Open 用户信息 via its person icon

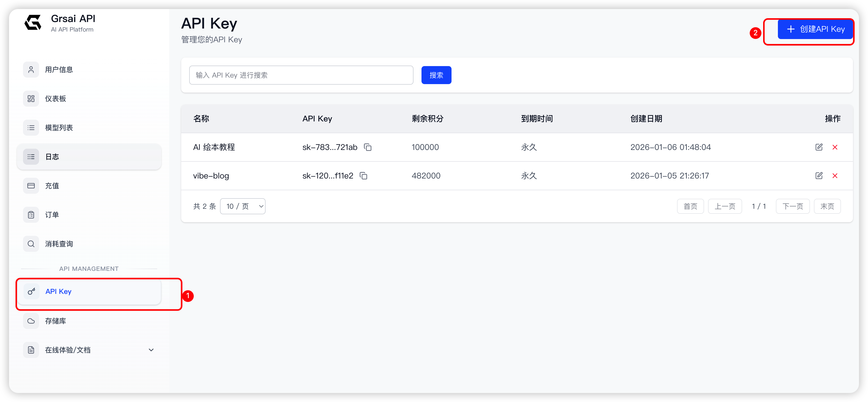coord(31,70)
